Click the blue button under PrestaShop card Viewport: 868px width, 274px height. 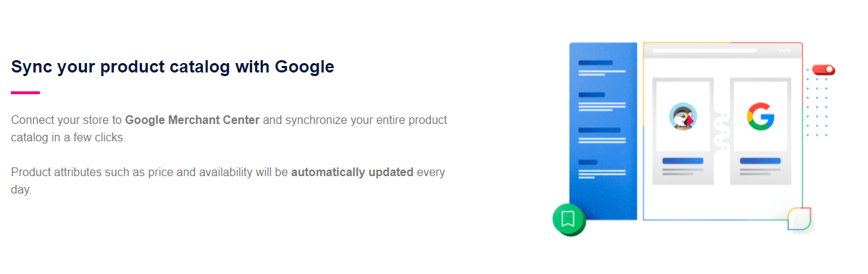[x=683, y=161]
